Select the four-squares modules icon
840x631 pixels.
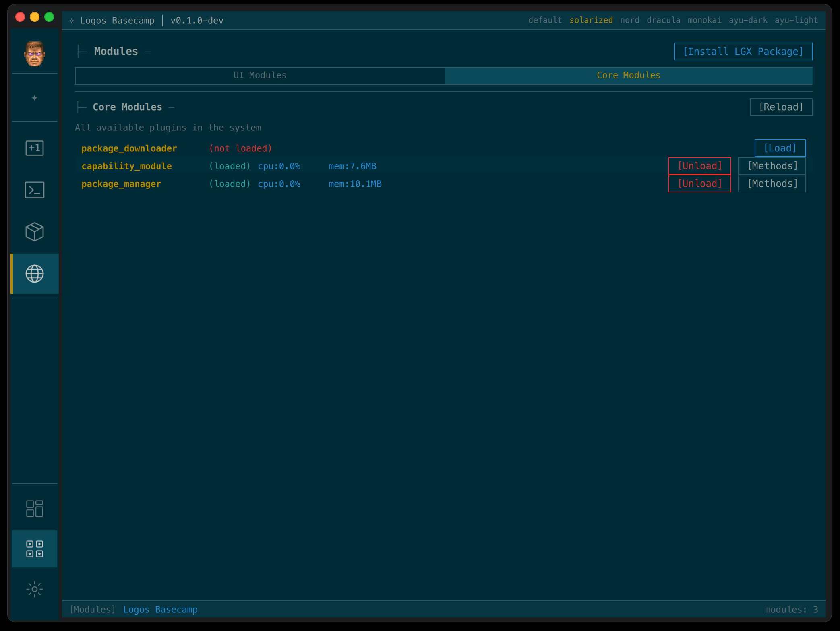tap(35, 549)
